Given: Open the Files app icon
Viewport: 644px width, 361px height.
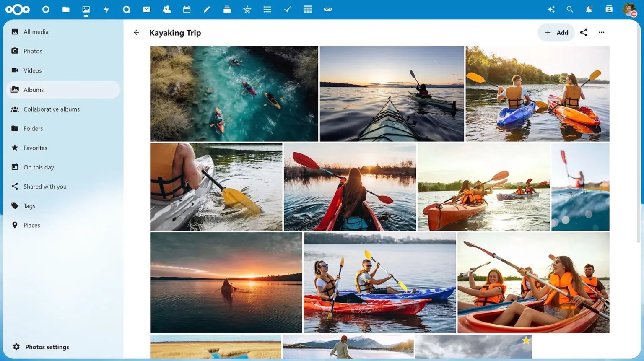Looking at the screenshot, I should click(x=66, y=9).
